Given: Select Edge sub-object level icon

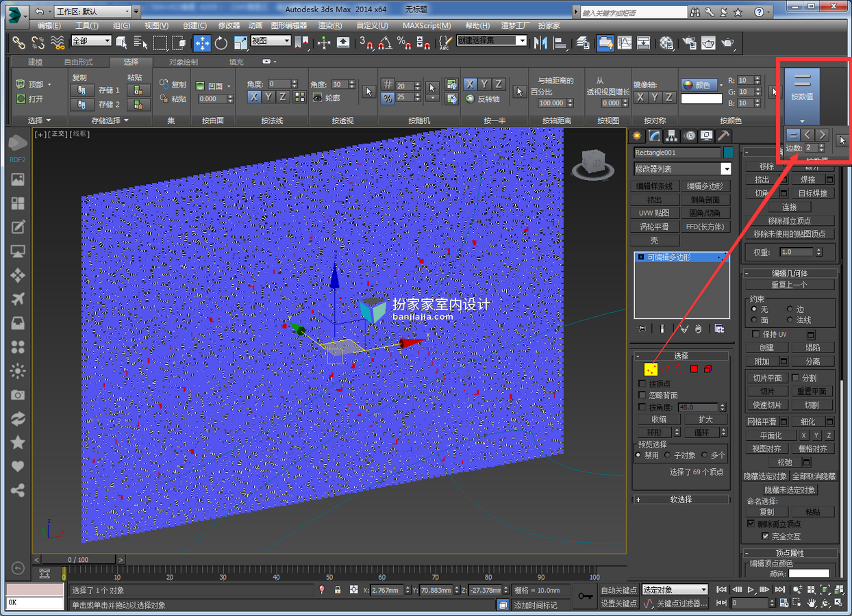Looking at the screenshot, I should tap(666, 369).
